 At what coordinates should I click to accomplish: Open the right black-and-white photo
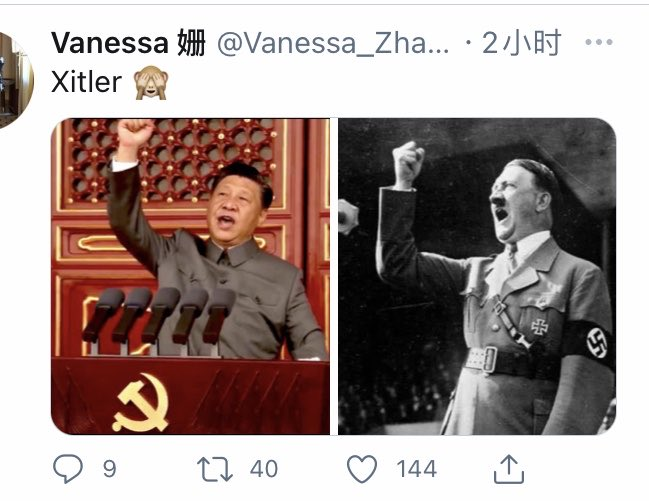pyautogui.click(x=477, y=277)
